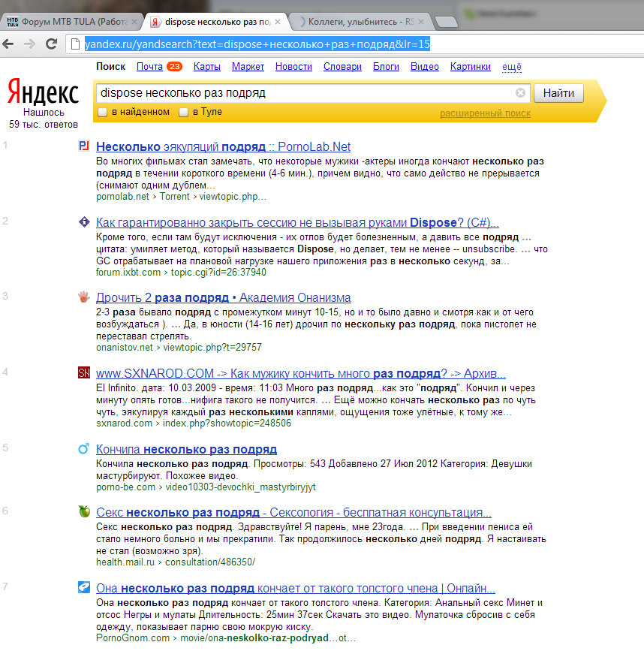Click the red SN favicon of the sxnarod.com result
Screen dimensions: 644x654
[x=84, y=372]
